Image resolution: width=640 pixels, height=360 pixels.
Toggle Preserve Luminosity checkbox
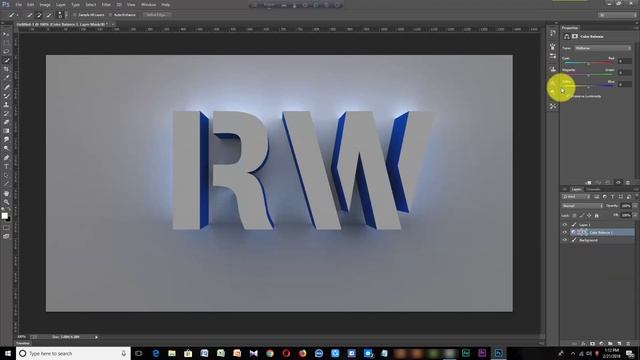tap(567, 96)
